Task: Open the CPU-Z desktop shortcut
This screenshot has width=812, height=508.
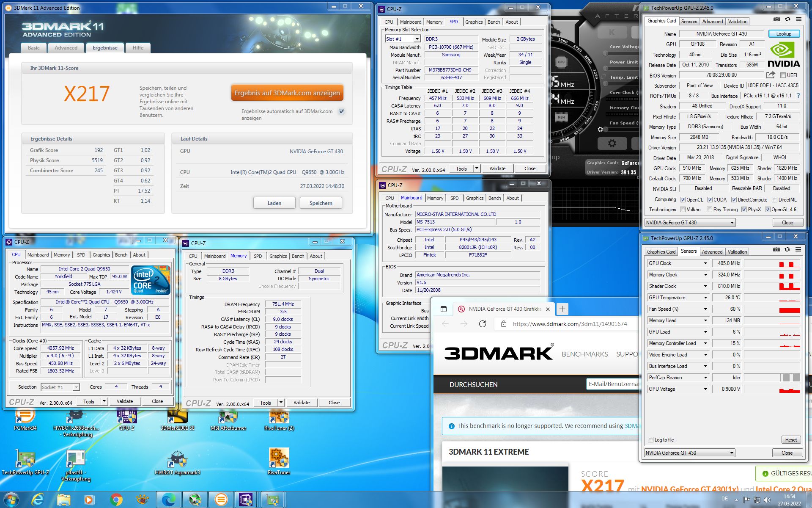Action: (x=126, y=420)
